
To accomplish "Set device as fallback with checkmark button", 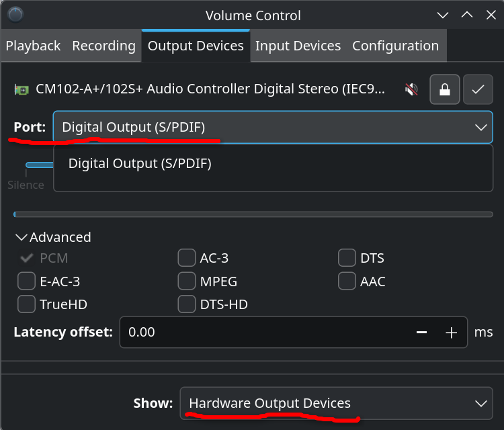I will (478, 89).
